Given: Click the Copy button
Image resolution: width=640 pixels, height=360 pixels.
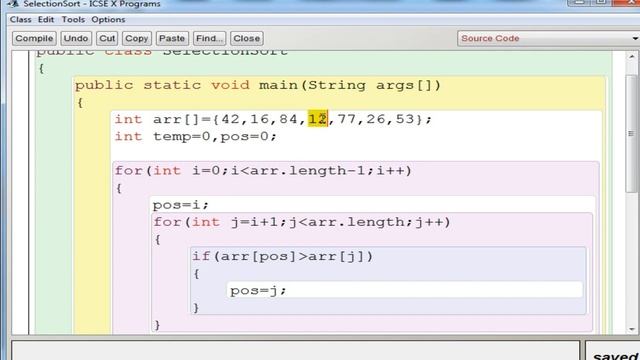Looking at the screenshot, I should [136, 38].
